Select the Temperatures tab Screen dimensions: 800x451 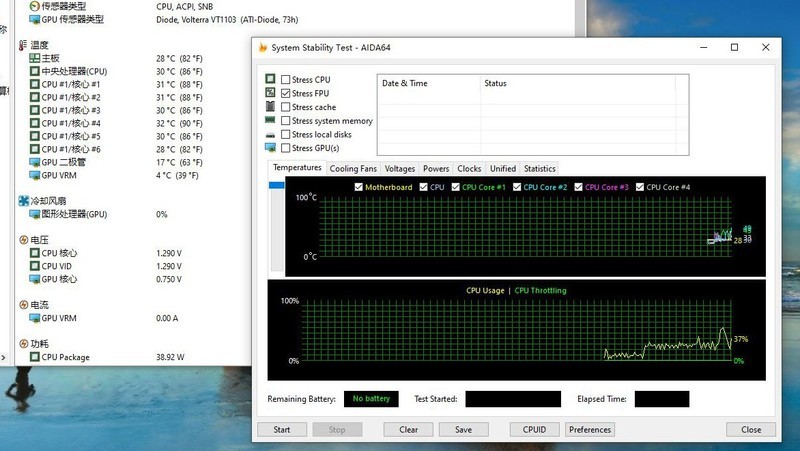[297, 167]
